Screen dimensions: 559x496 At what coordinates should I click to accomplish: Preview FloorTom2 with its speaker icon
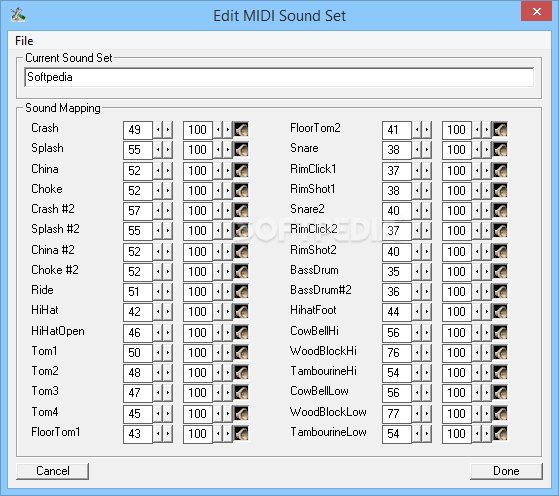tap(500, 130)
